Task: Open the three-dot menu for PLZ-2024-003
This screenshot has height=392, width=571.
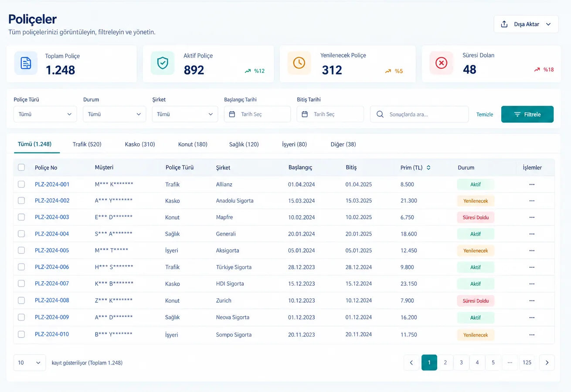Action: [x=532, y=217]
